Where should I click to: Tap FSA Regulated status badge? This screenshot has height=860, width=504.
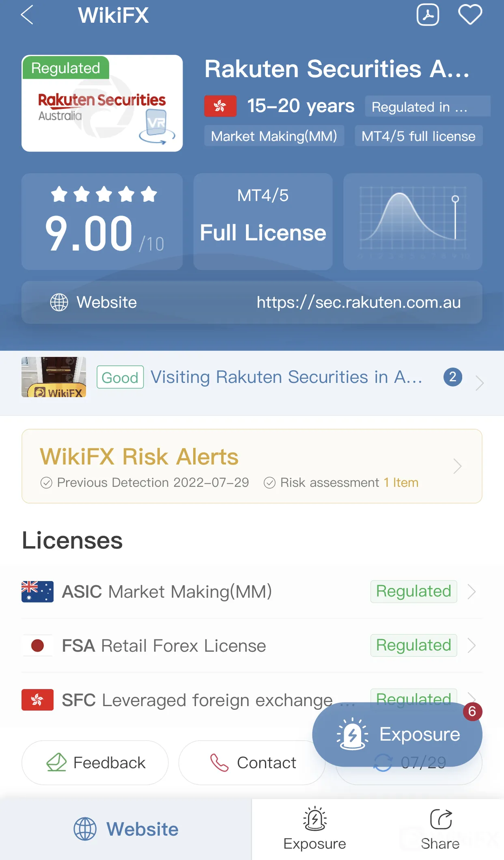pos(414,645)
